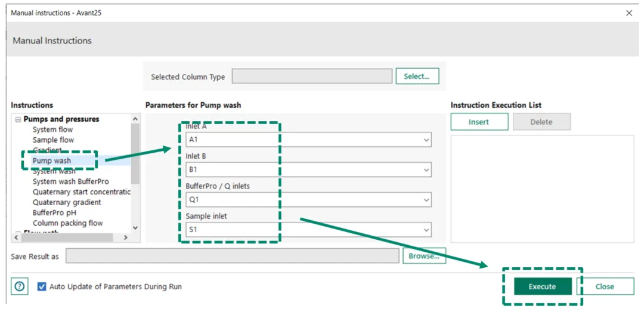Click the Browse... button
The width and height of the screenshot is (644, 312).
(424, 256)
